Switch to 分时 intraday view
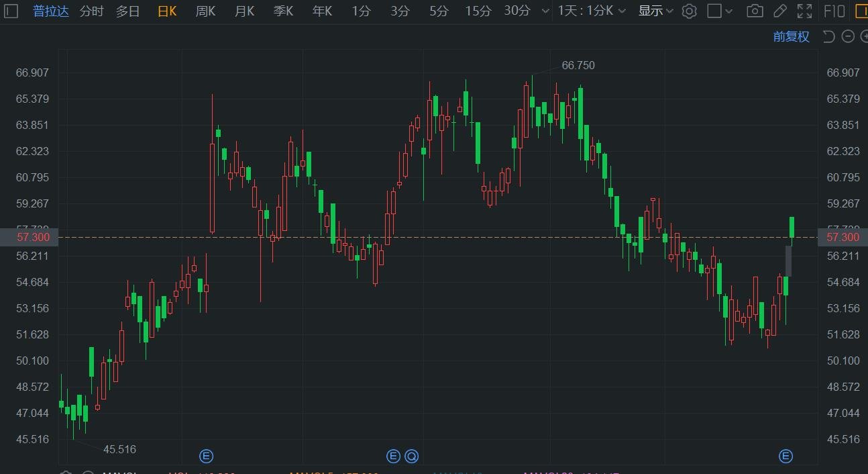868x474 pixels. (x=92, y=11)
